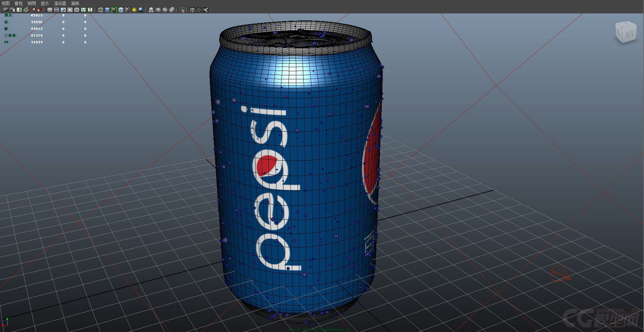Click the Isolate Select icon
The height and width of the screenshot is (332, 644).
(182, 10)
